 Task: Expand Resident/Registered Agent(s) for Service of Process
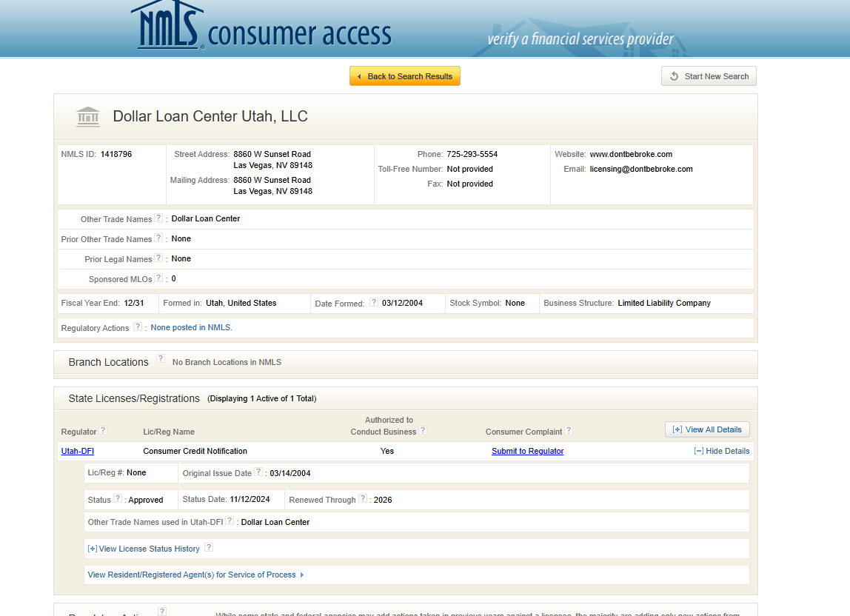click(195, 575)
